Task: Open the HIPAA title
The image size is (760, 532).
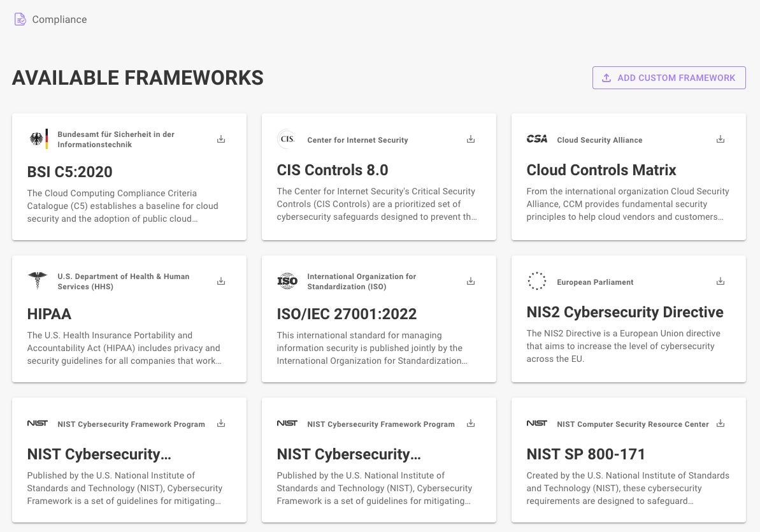Action: point(50,313)
